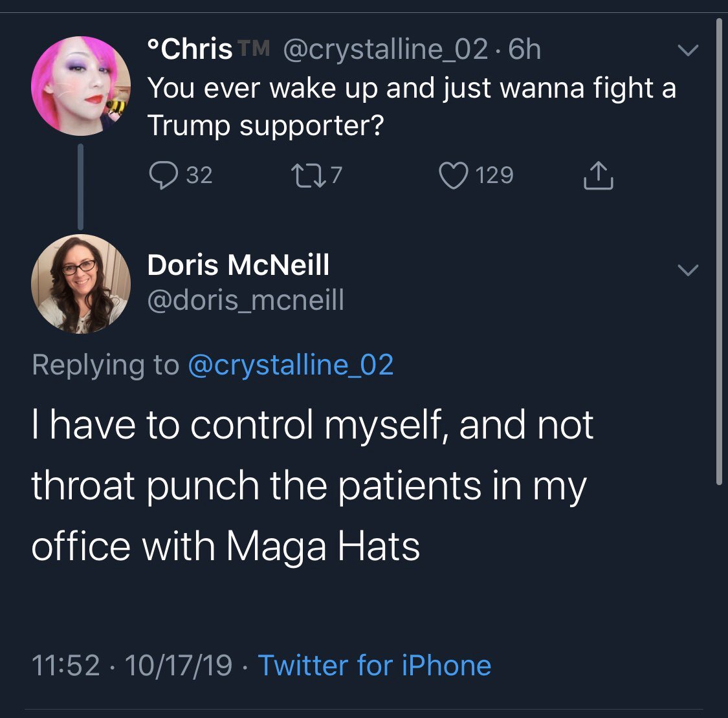Image resolution: width=728 pixels, height=718 pixels.
Task: Click the 11:52 · 10/17/19 timestamp
Action: pyautogui.click(x=131, y=665)
